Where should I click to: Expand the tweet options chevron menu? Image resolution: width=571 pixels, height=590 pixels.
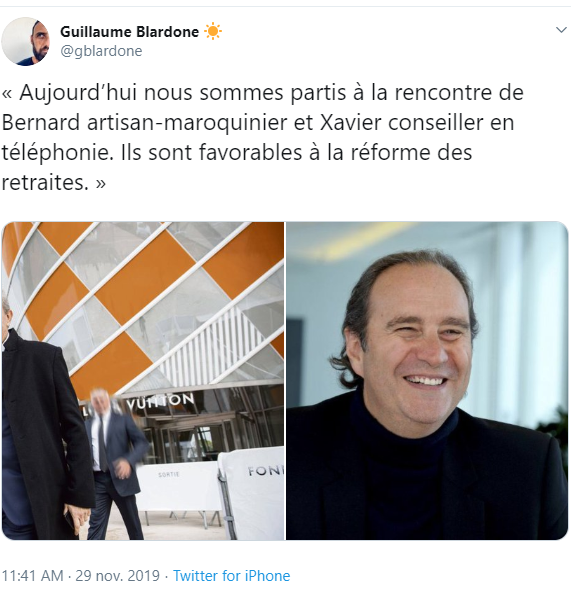pos(561,30)
